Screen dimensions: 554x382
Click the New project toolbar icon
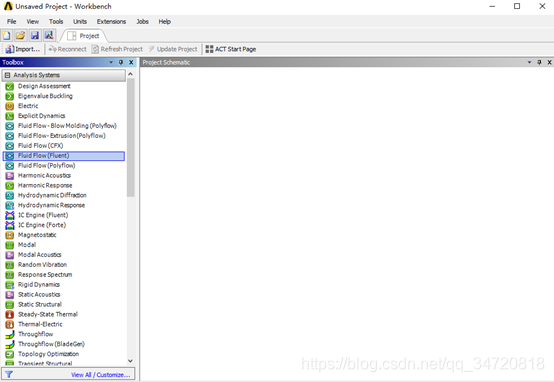6,35
